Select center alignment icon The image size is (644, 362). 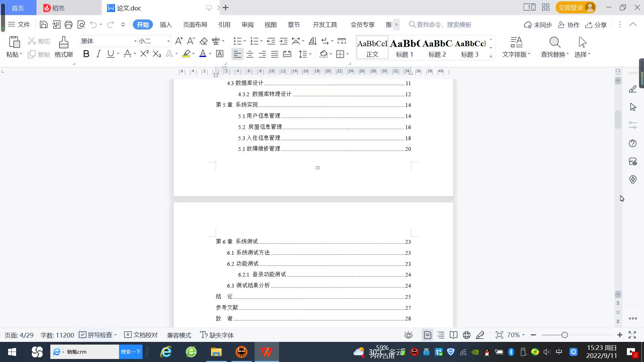(250, 54)
